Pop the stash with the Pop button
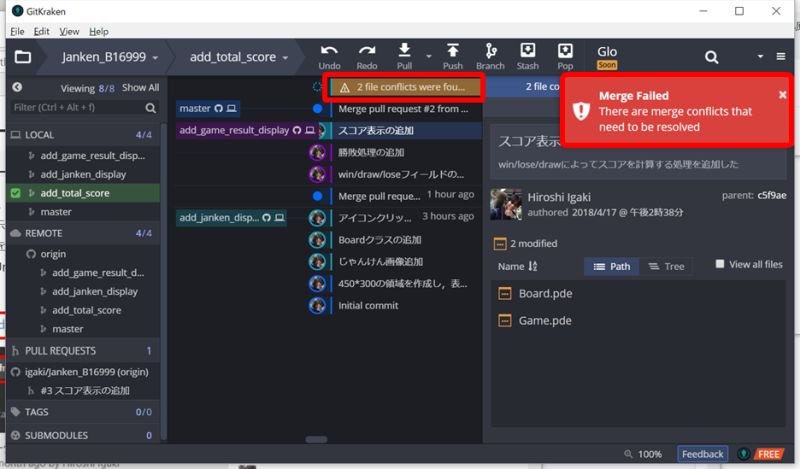Image resolution: width=800 pixels, height=469 pixels. pos(565,57)
